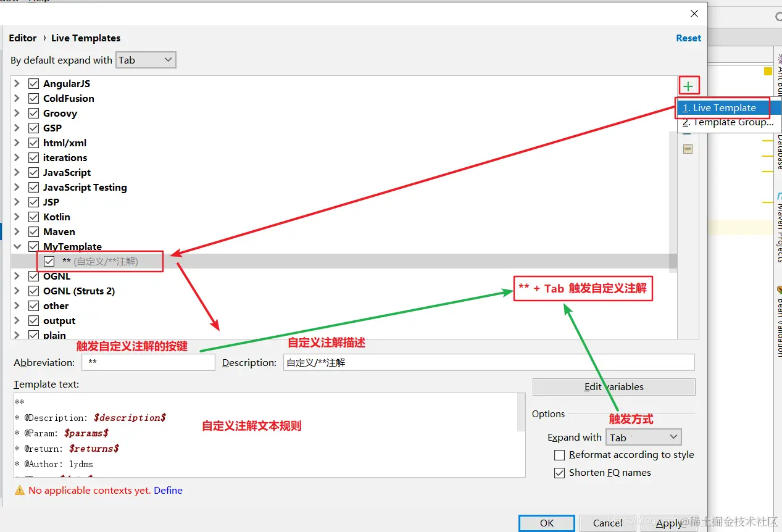Click the Cancel button
The image size is (782, 532).
pyautogui.click(x=607, y=523)
